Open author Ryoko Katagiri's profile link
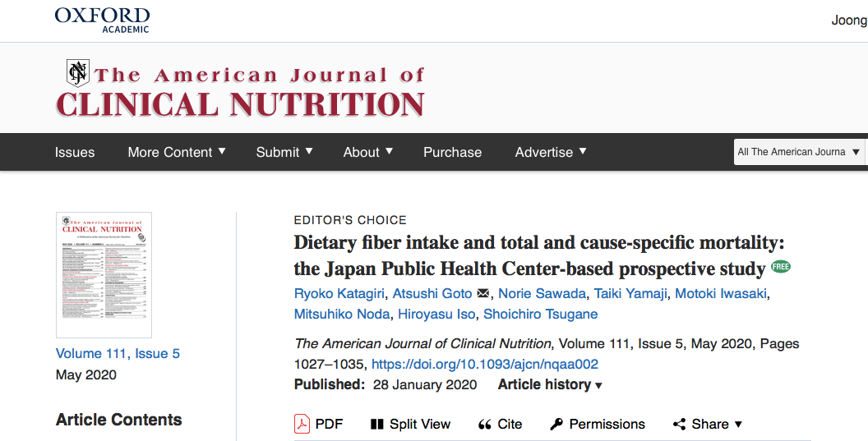Screen dimensions: 868x441 tap(339, 293)
